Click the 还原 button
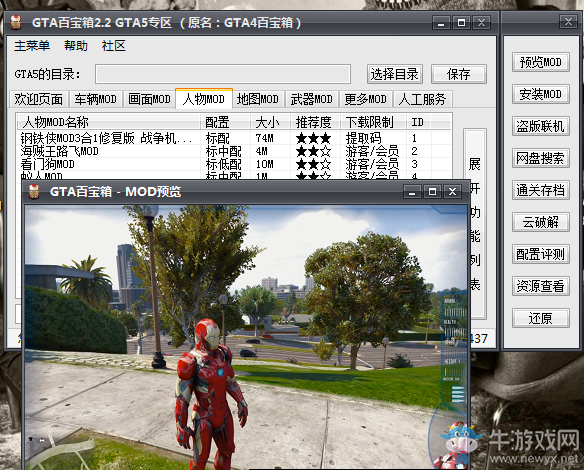Image resolution: width=584 pixels, height=470 pixels. tap(541, 318)
